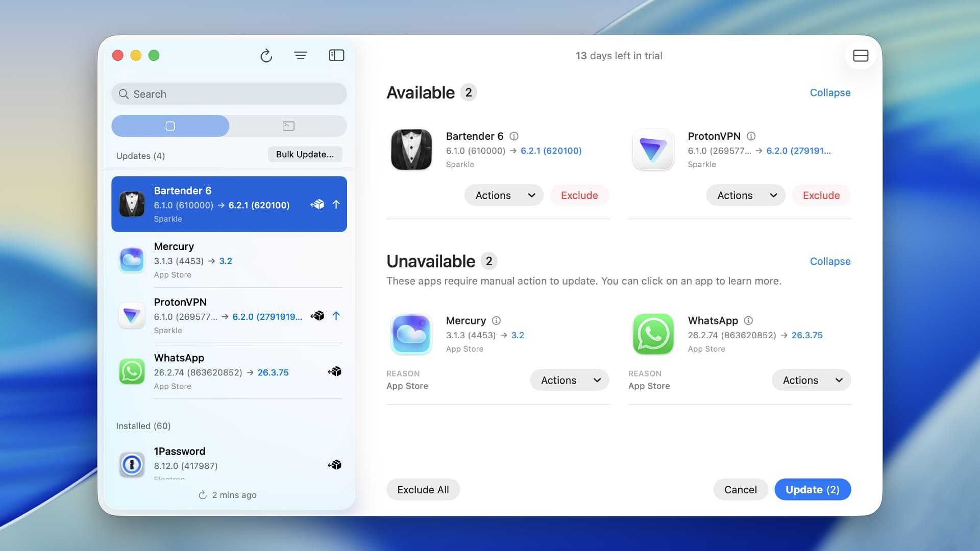This screenshot has width=980, height=551.
Task: Open info for Mercury card
Action: pos(496,320)
